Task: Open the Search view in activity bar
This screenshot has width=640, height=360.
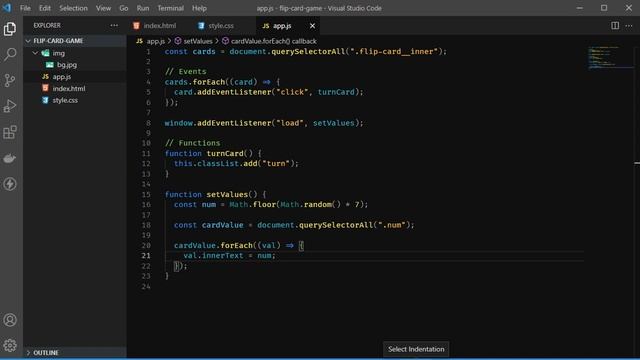Action: (10, 54)
